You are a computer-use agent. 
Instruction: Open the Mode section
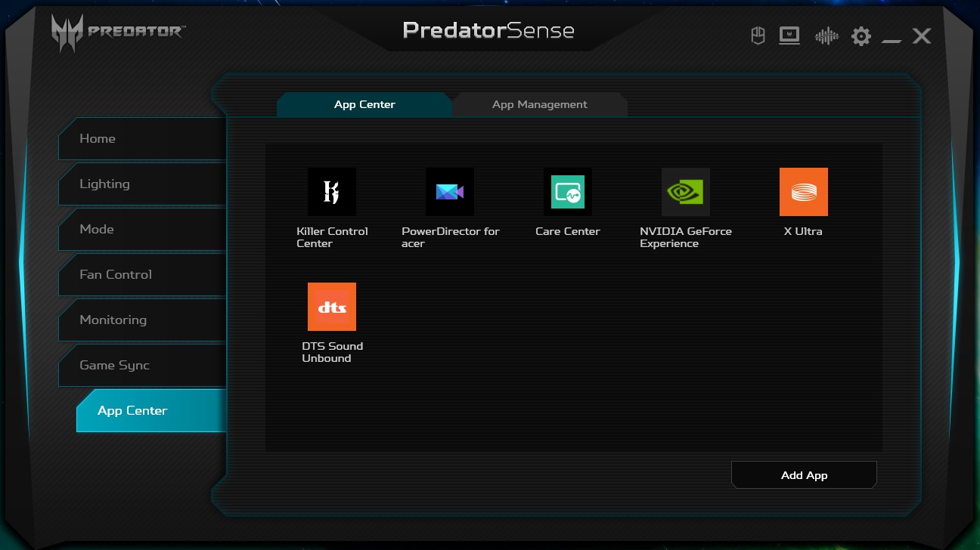pos(142,230)
